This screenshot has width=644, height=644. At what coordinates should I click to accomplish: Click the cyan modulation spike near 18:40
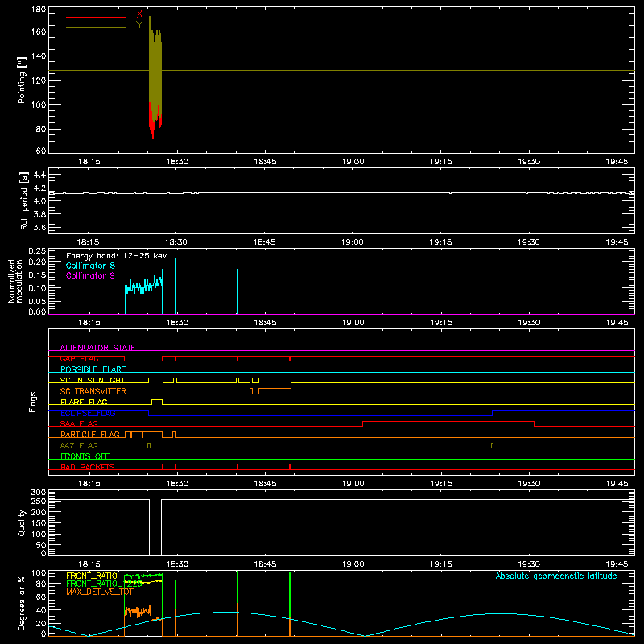click(x=237, y=291)
